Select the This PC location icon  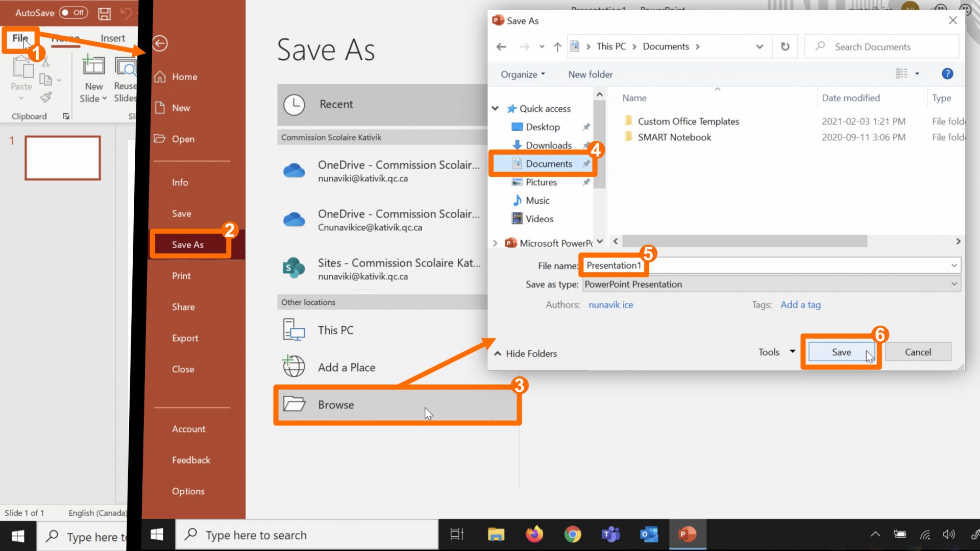294,330
